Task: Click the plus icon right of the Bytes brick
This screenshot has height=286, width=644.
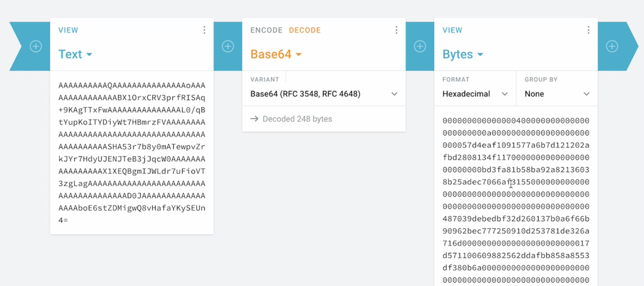Action: click(x=612, y=46)
